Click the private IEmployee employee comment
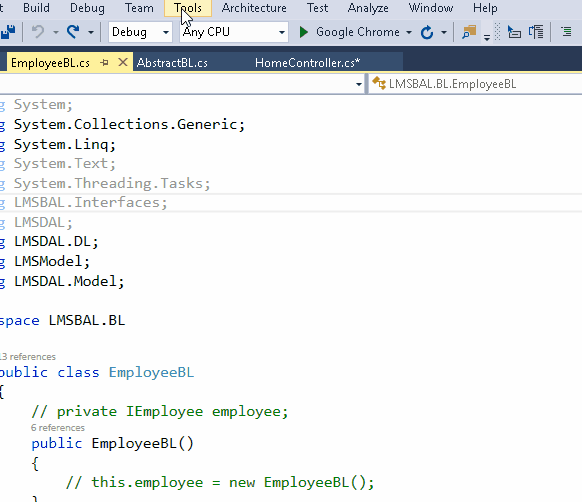The image size is (582, 502). pos(160,412)
